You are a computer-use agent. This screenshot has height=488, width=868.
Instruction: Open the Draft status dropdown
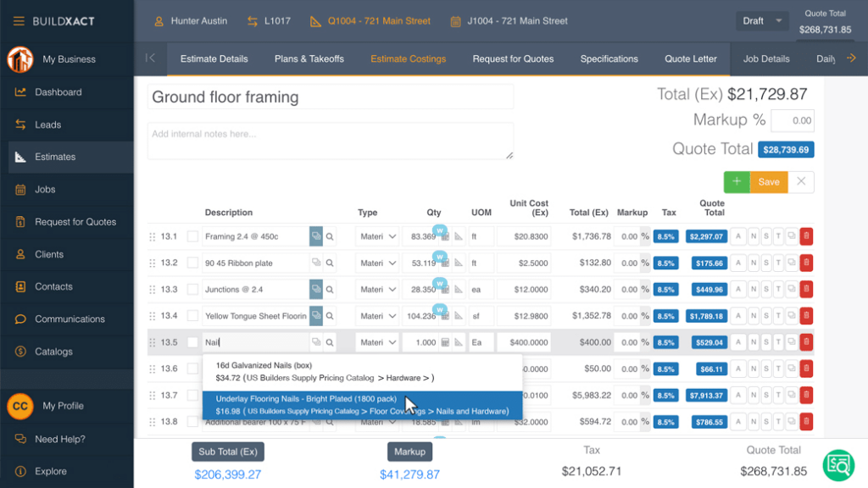click(761, 21)
